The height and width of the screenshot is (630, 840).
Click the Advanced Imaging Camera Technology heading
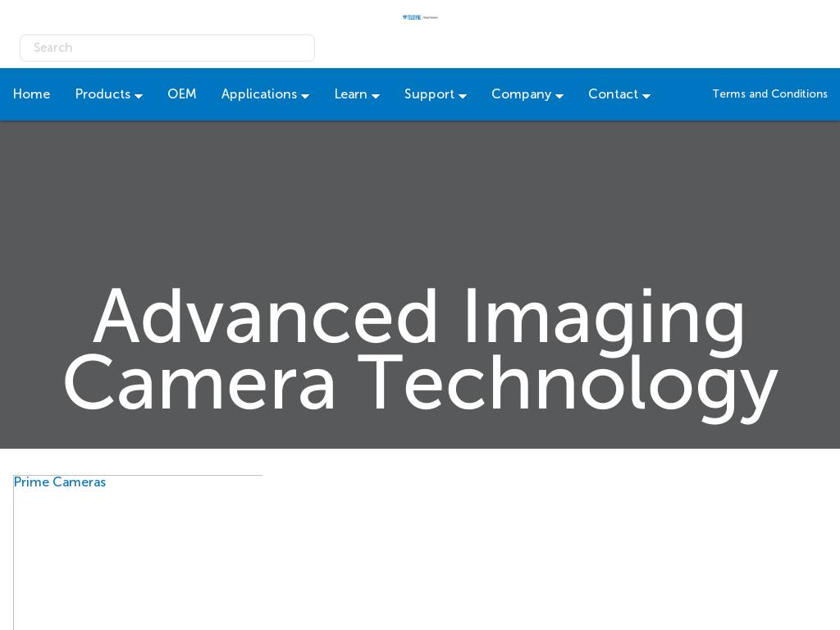point(420,350)
